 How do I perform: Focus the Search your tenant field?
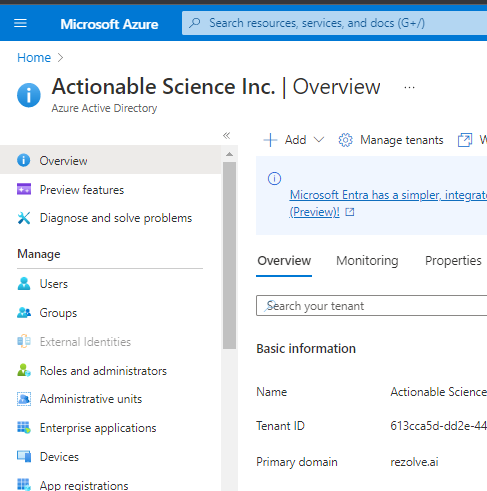[x=371, y=305]
